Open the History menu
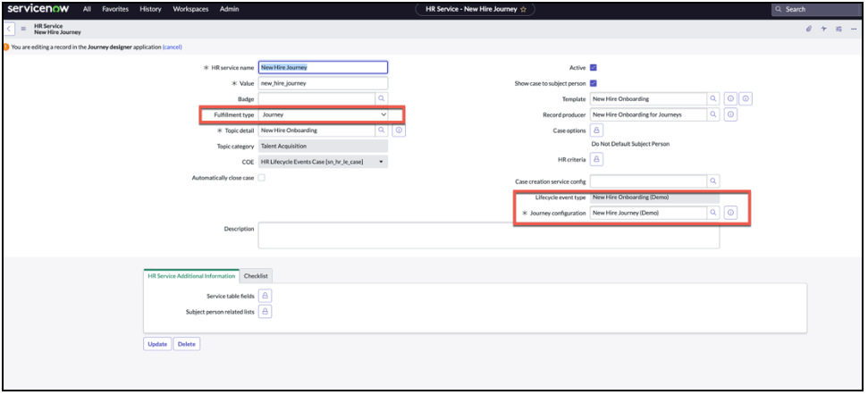868x395 pixels. (150, 10)
